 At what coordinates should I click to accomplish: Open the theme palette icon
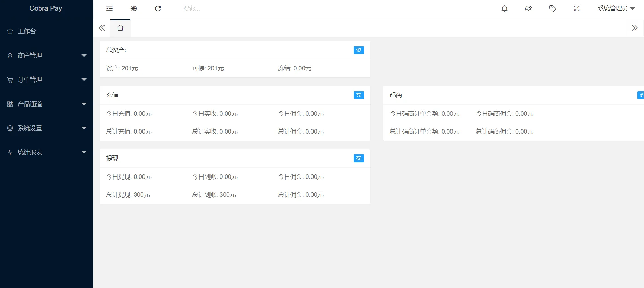click(528, 9)
